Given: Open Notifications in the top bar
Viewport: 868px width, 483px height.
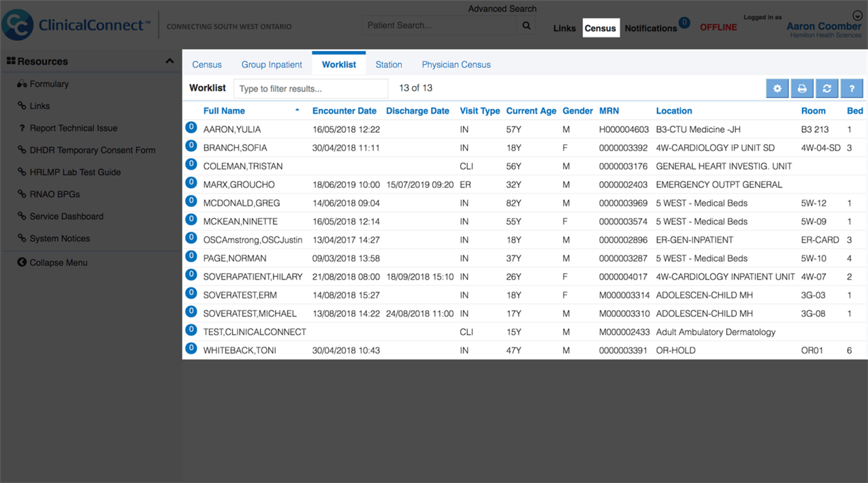Looking at the screenshot, I should point(651,28).
